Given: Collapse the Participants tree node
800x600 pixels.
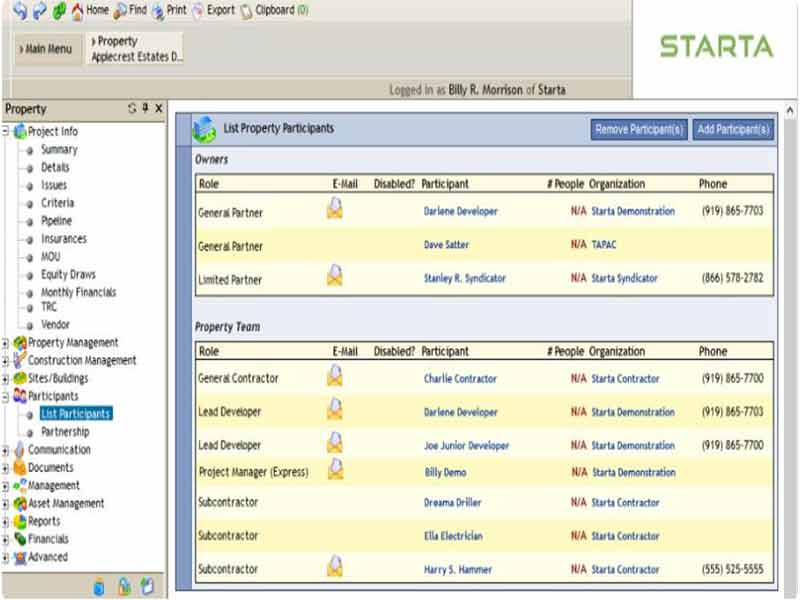Looking at the screenshot, I should pyautogui.click(x=5, y=396).
